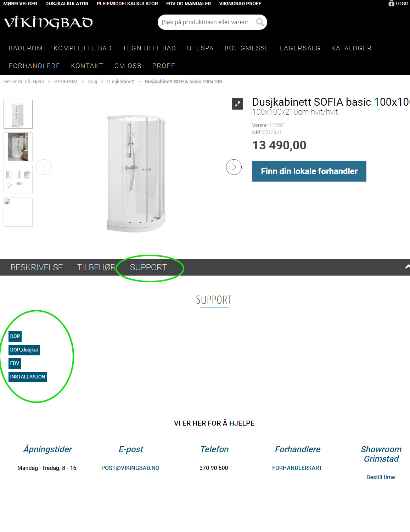Show next product image arrow
410x532 pixels.
coord(234,167)
